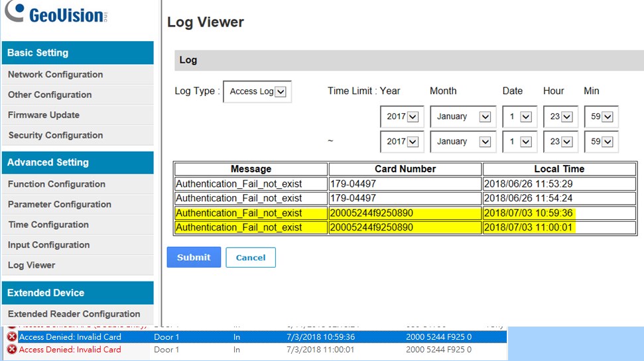Viewport: 644px width, 361px height.
Task: Open the Log Type dropdown
Action: pyautogui.click(x=257, y=91)
